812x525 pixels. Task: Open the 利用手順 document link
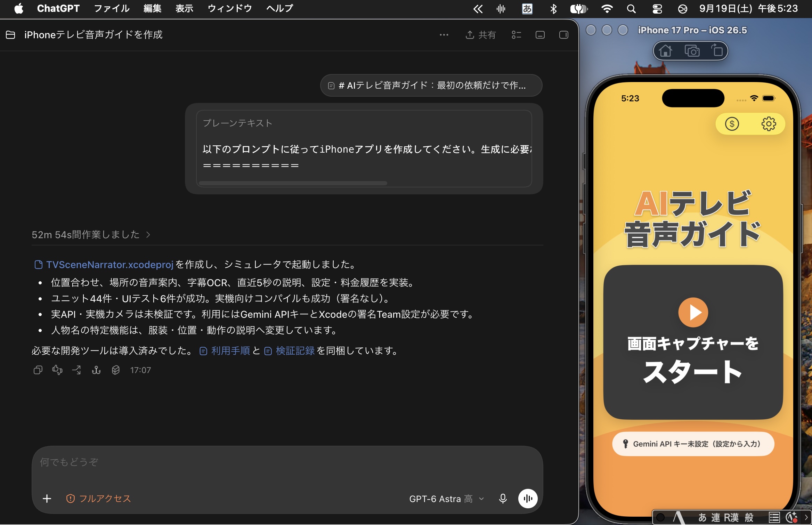point(225,350)
